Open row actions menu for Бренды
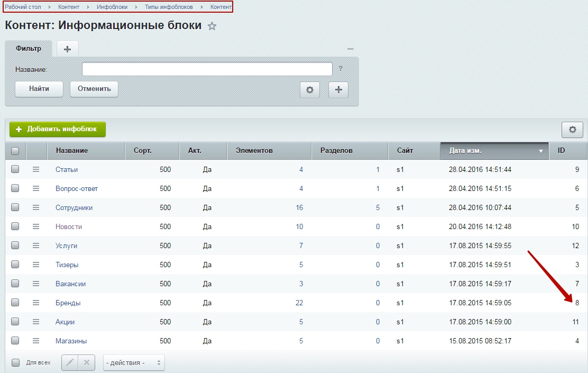588x373 pixels. pos(36,303)
